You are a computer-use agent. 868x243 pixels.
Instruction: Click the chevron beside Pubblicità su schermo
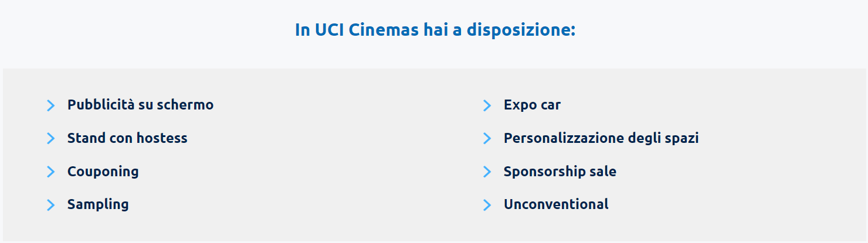(50, 105)
